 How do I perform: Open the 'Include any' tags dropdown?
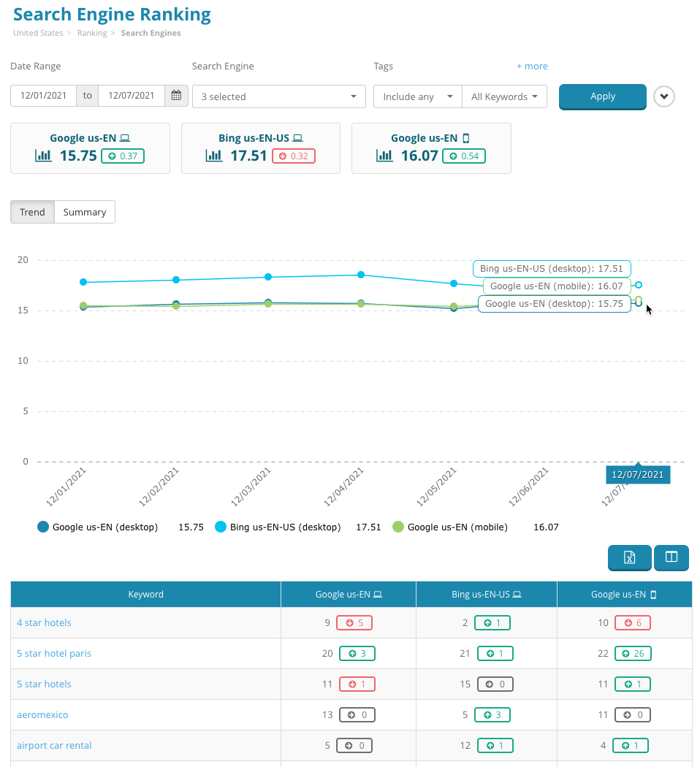(417, 96)
